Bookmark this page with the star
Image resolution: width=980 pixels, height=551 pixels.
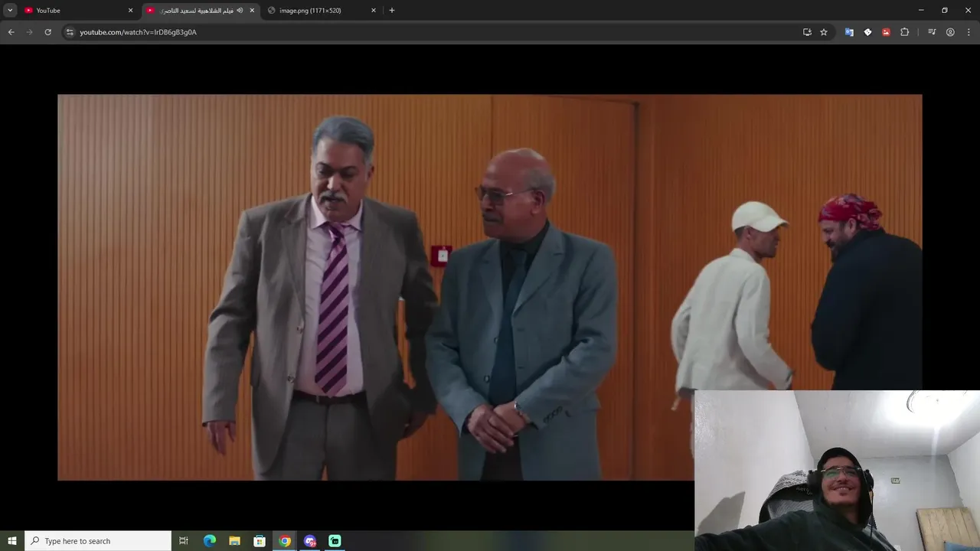click(x=824, y=32)
